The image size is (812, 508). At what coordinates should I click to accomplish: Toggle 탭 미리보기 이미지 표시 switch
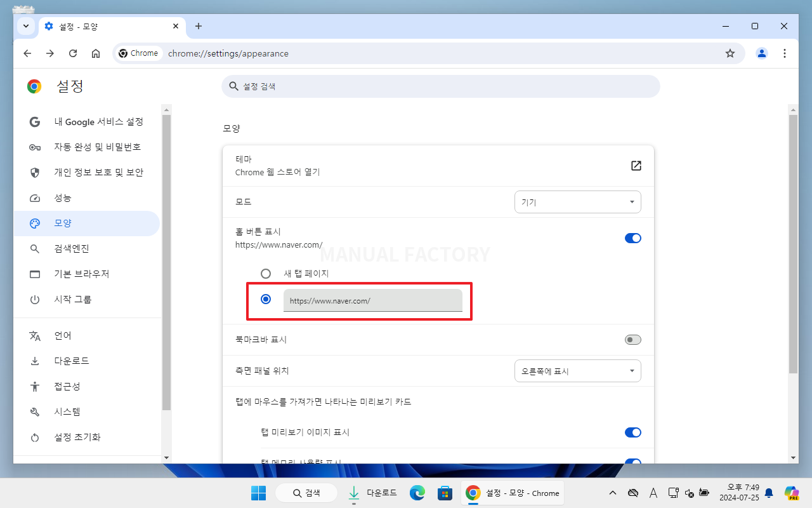pyautogui.click(x=633, y=432)
